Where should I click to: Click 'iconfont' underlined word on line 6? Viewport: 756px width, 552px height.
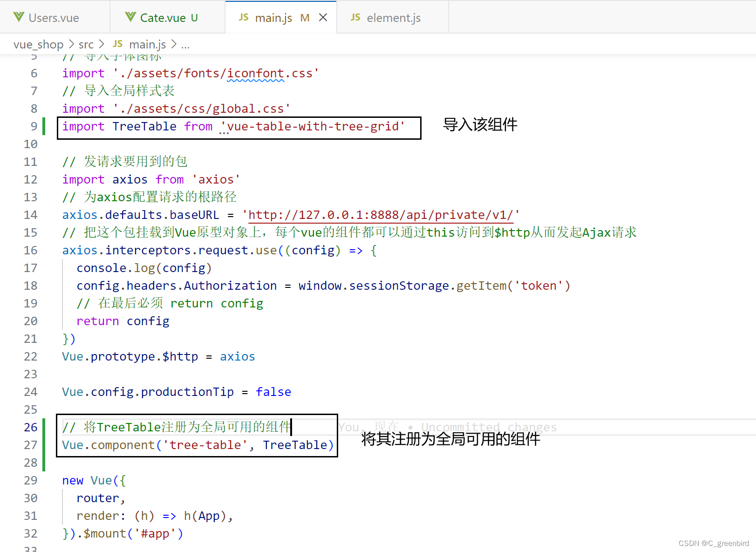[255, 74]
